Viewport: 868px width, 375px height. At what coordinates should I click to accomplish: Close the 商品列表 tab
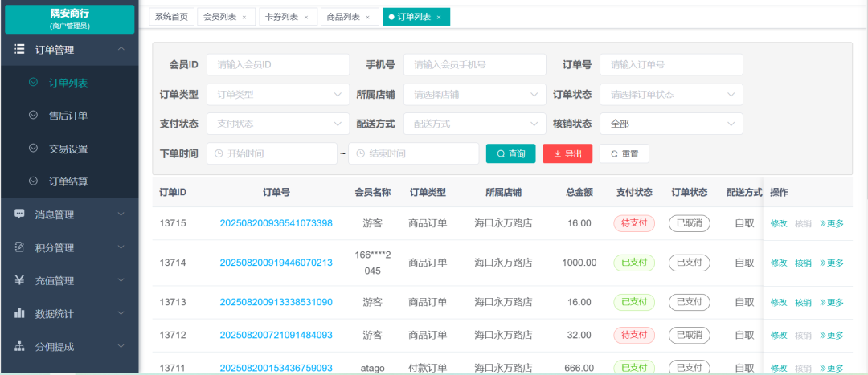[x=367, y=17]
